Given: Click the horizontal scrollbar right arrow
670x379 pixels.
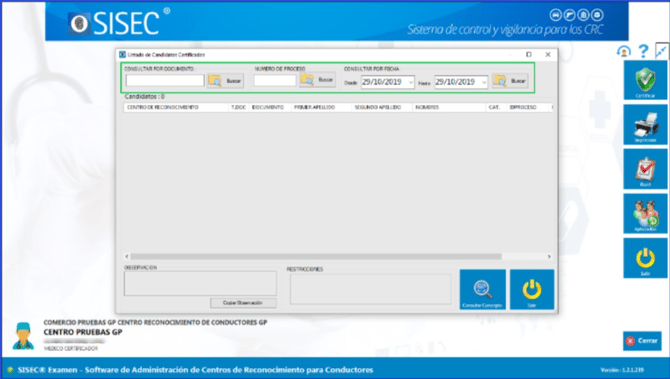Looking at the screenshot, I should (x=549, y=256).
